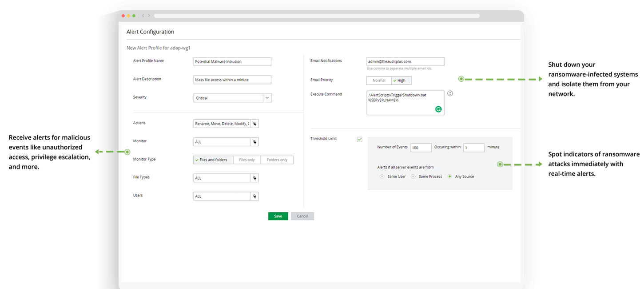Open the Actions selector icon

[254, 124]
